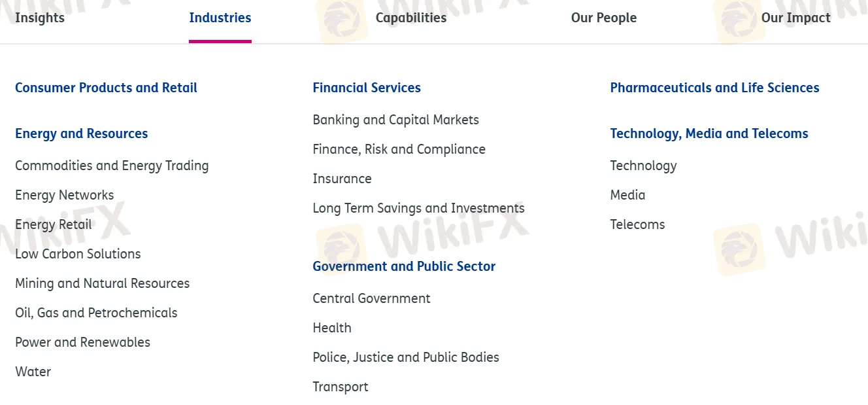
Task: Select Our People from the navigation
Action: pos(603,18)
